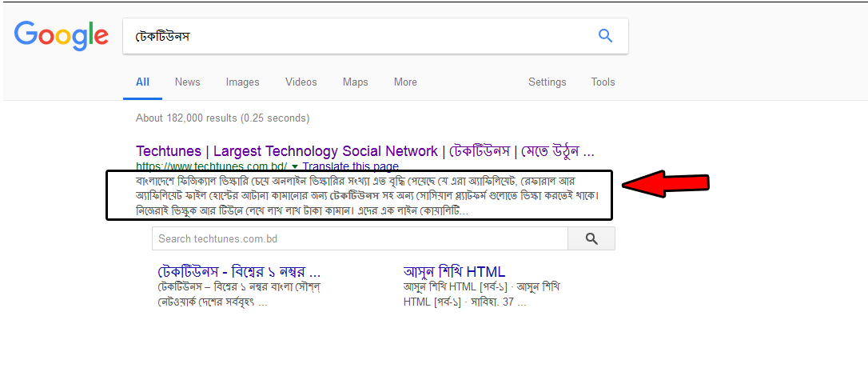Click Translate this page link
Image resolution: width=868 pixels, height=368 pixels.
tap(350, 166)
